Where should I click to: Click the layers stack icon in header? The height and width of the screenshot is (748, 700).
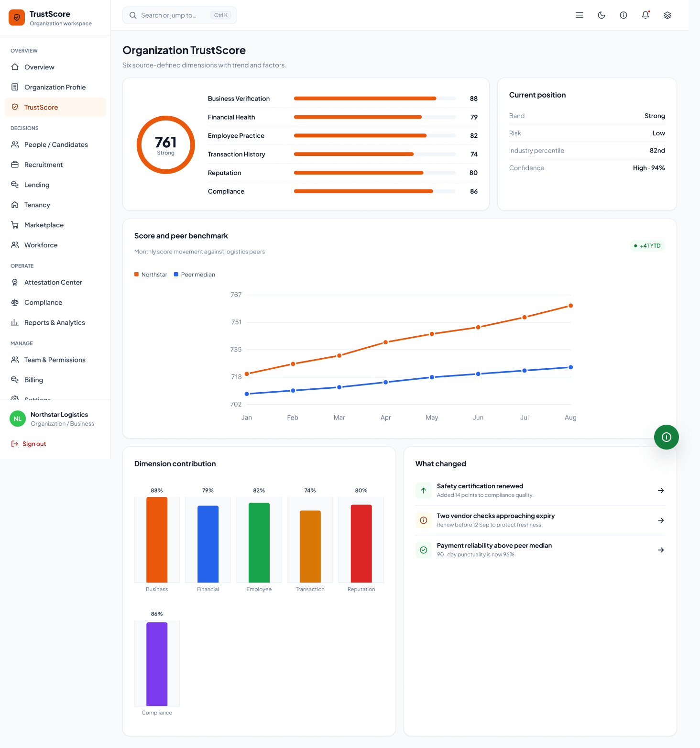tap(667, 15)
